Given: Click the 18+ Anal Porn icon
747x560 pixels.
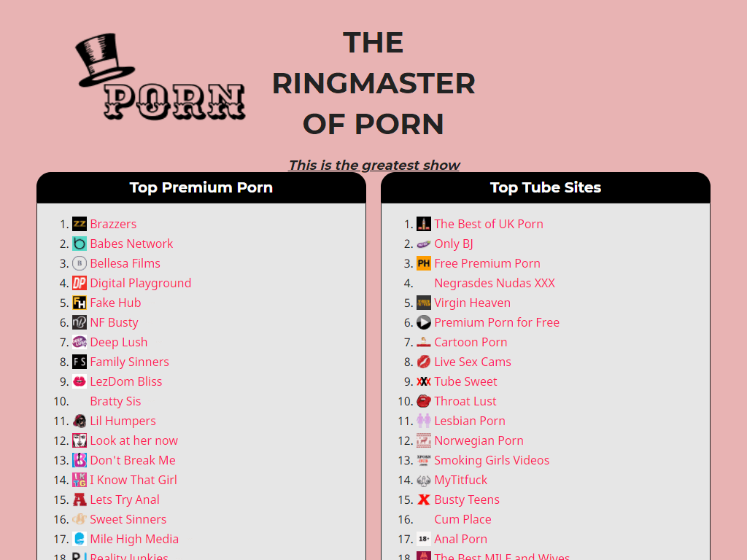Looking at the screenshot, I should coord(424,539).
